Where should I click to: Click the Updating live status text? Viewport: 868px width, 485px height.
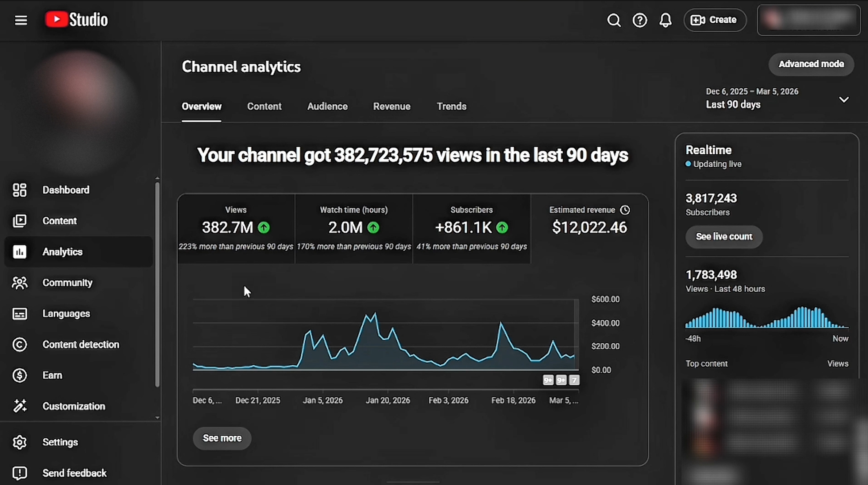point(717,164)
